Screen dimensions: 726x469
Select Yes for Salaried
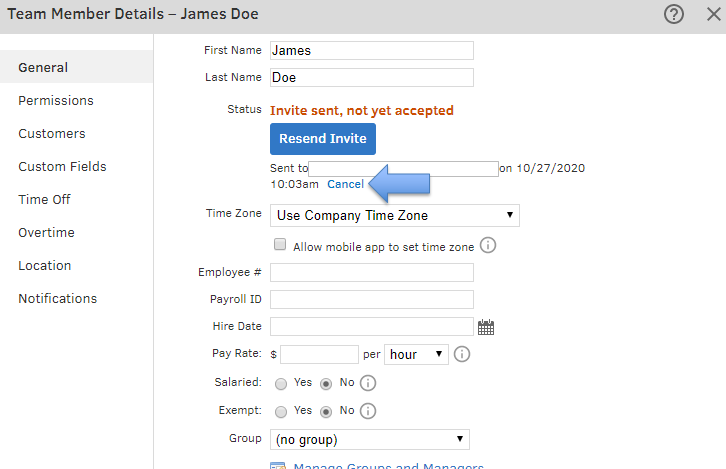tap(281, 383)
